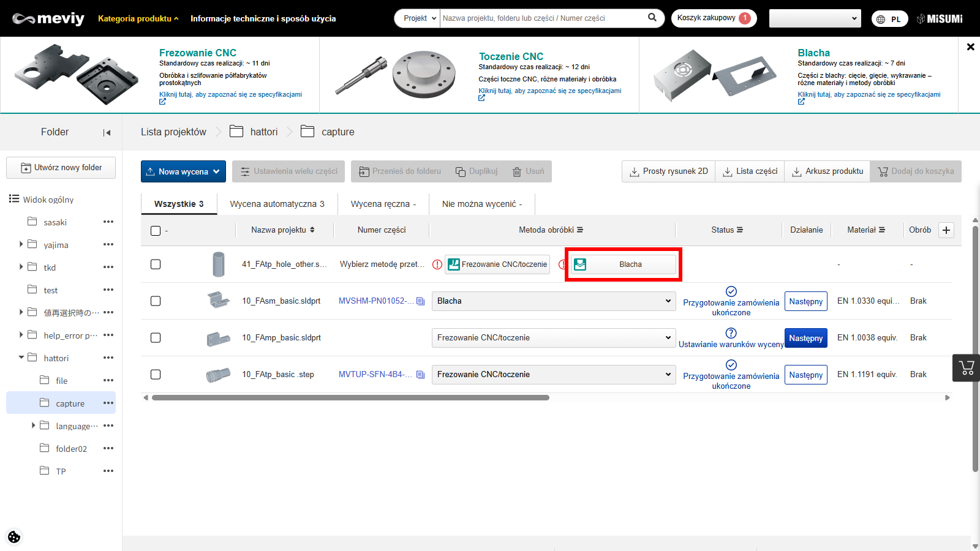The width and height of the screenshot is (980, 551).
Task: Tick checkbox for 10_FAsm_basic.sldprt
Action: [156, 301]
